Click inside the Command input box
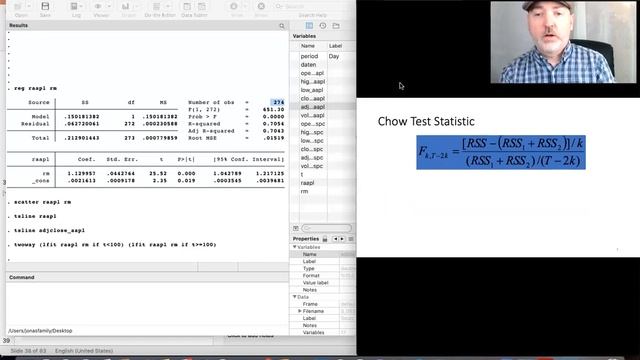Screen dimensions: 640x360 (147, 304)
